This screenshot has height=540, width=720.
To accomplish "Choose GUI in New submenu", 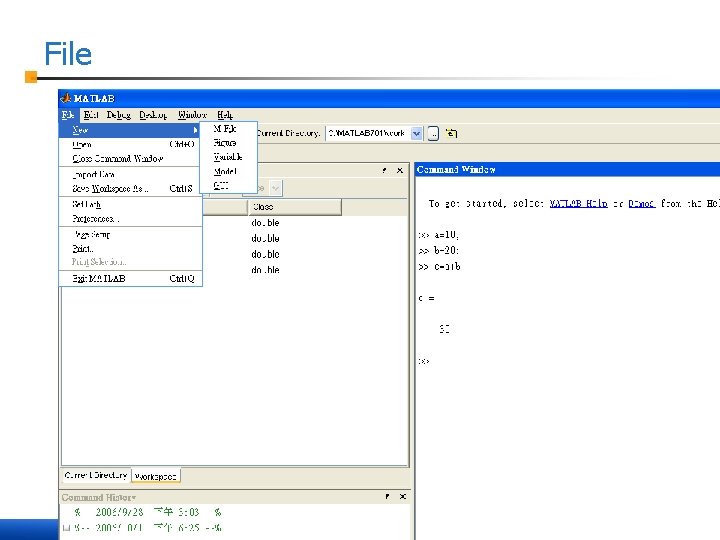I will pos(228,186).
